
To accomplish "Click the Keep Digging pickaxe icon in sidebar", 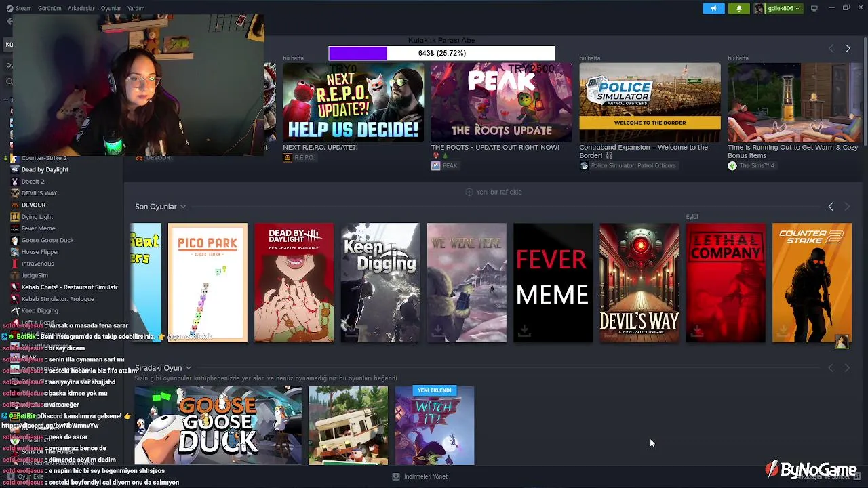I will coord(15,310).
